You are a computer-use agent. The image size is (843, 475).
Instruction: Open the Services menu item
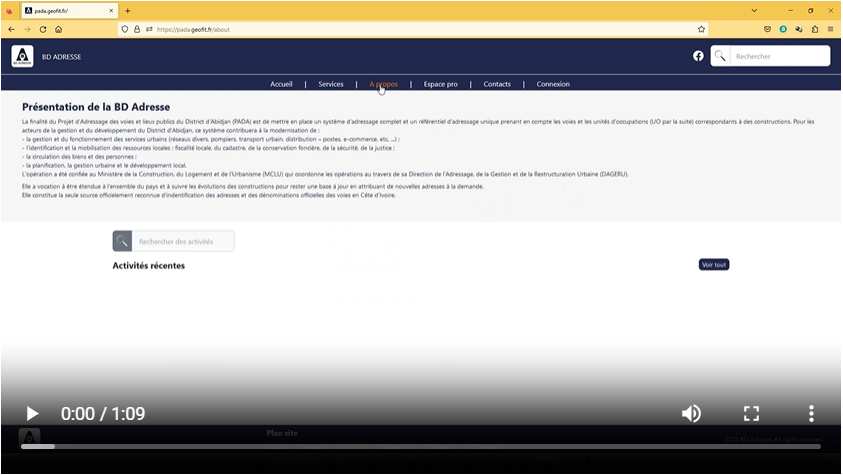(x=330, y=84)
